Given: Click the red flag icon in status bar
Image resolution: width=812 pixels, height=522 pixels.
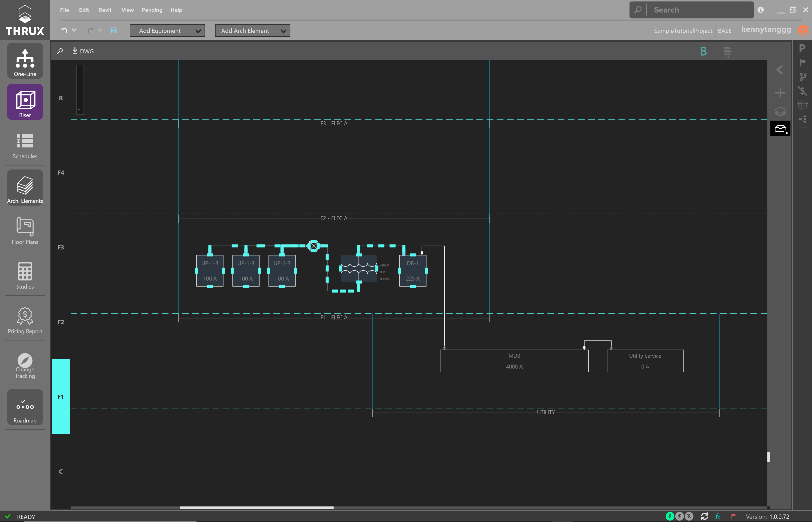Looking at the screenshot, I should pyautogui.click(x=733, y=516).
